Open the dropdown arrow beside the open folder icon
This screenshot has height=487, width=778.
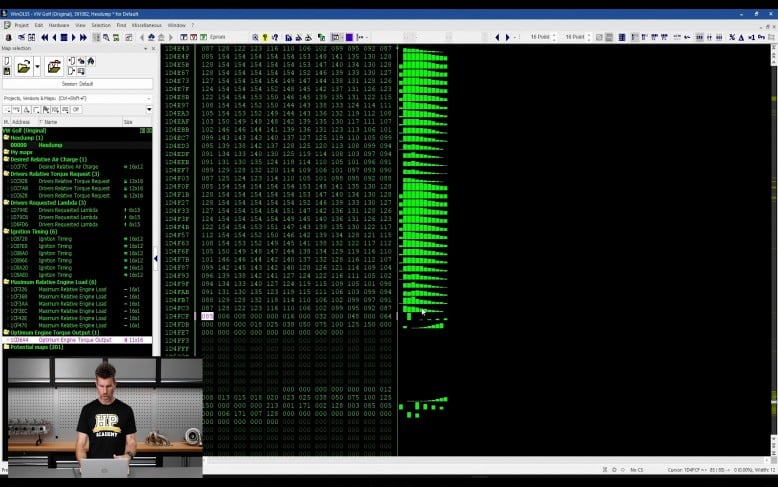37,66
